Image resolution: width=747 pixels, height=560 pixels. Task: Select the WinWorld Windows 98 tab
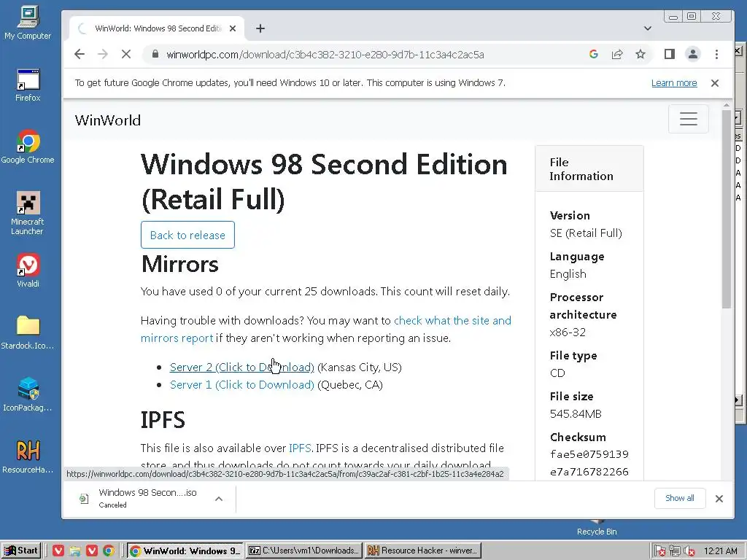pos(158,28)
